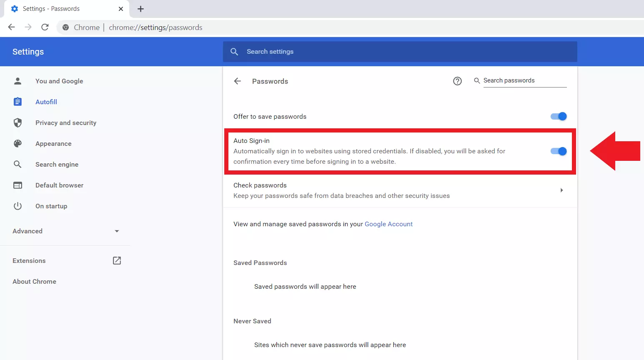Open Default browser settings
Image resolution: width=644 pixels, height=360 pixels.
point(59,185)
